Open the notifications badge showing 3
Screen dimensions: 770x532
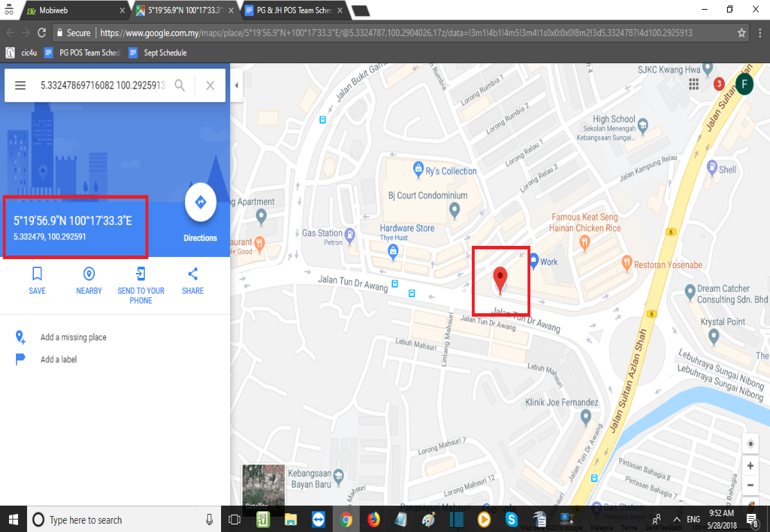(719, 84)
